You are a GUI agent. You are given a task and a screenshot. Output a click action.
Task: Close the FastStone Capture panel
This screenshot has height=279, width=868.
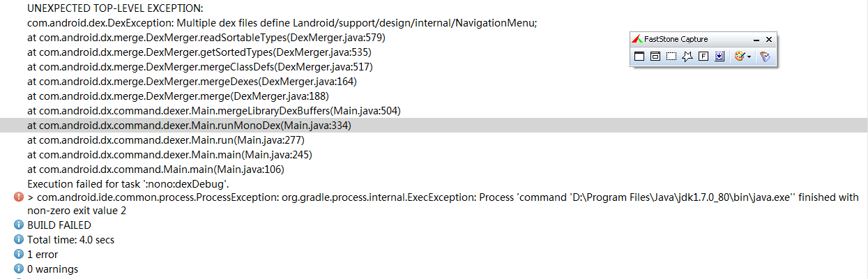point(769,39)
